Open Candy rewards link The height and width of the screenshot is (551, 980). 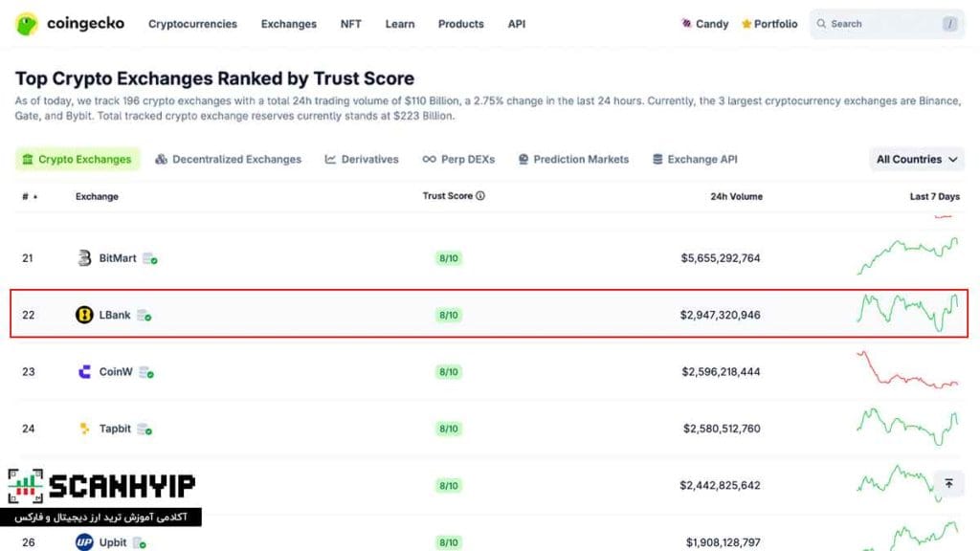tap(704, 24)
